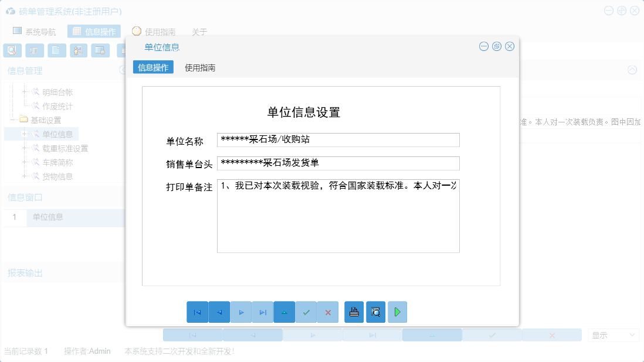644x362 pixels.
Task: Select the magnifier search icon in top toolbar
Action: pos(12,50)
